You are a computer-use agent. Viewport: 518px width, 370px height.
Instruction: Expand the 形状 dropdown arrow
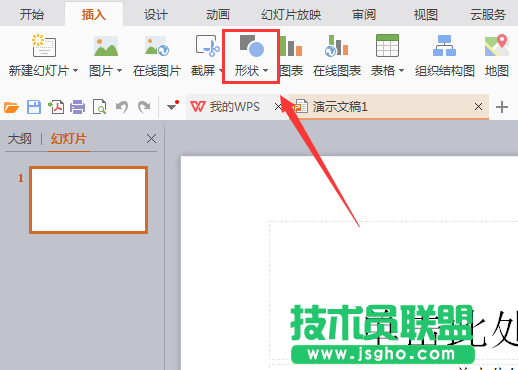(x=265, y=71)
